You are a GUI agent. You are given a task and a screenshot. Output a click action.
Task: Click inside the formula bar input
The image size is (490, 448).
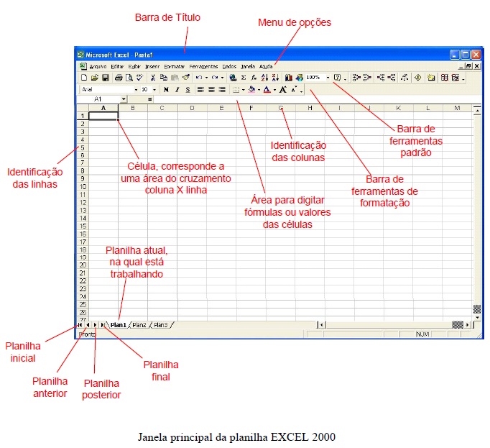point(317,99)
